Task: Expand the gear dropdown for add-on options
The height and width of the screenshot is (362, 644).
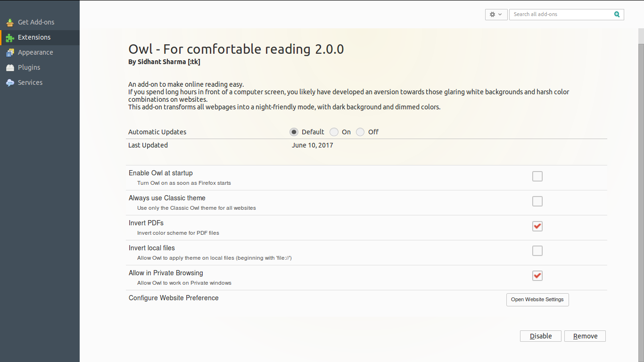Action: [501, 14]
